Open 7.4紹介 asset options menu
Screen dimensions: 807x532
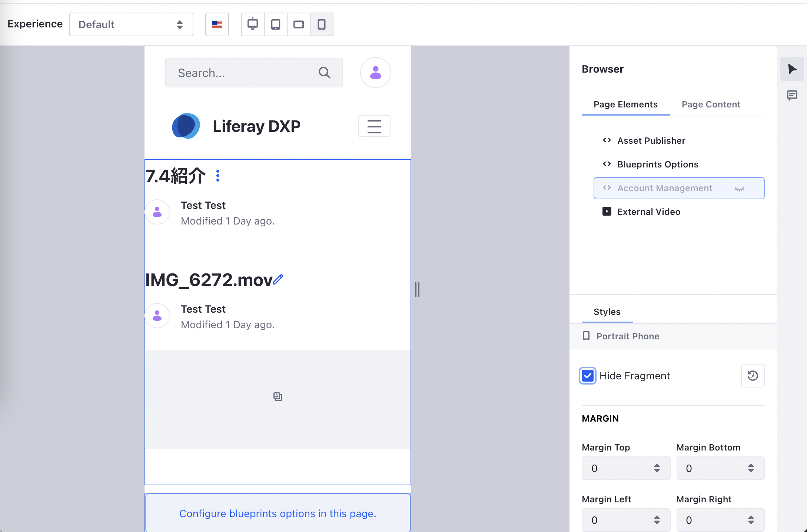tap(218, 176)
